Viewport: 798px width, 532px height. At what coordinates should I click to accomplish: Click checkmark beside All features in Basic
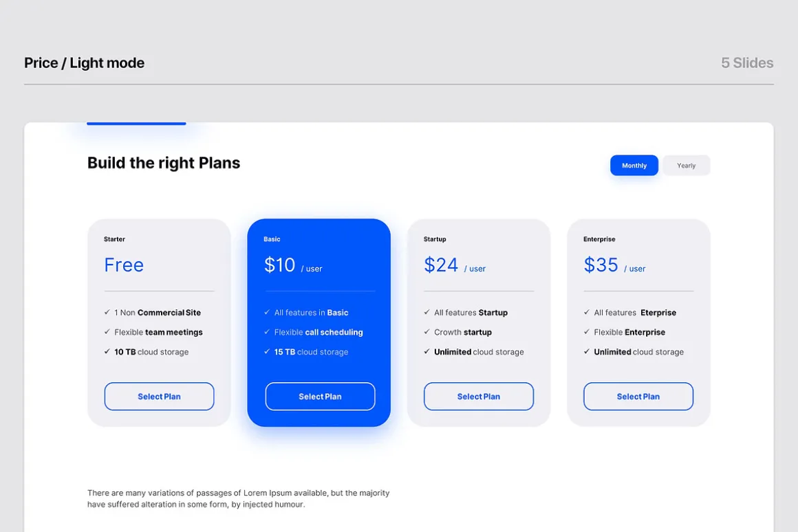(267, 312)
